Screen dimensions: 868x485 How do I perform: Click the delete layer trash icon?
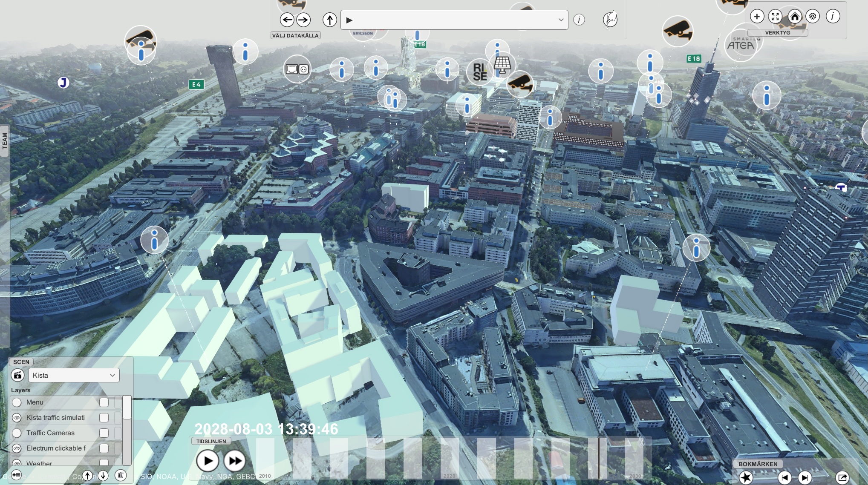tap(121, 475)
